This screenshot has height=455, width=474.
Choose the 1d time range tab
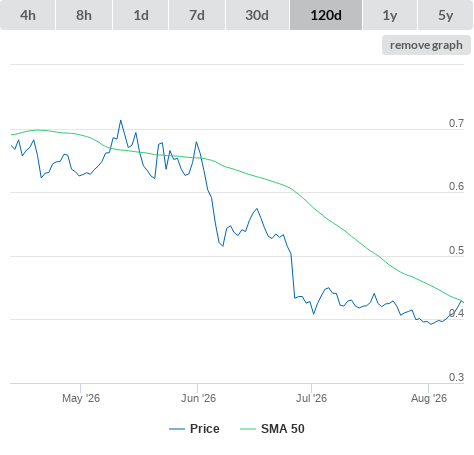[x=141, y=15]
